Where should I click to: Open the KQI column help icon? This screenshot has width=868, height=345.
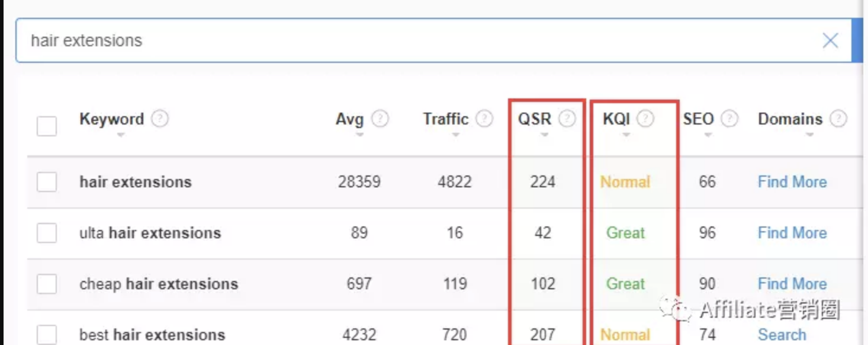tap(645, 119)
